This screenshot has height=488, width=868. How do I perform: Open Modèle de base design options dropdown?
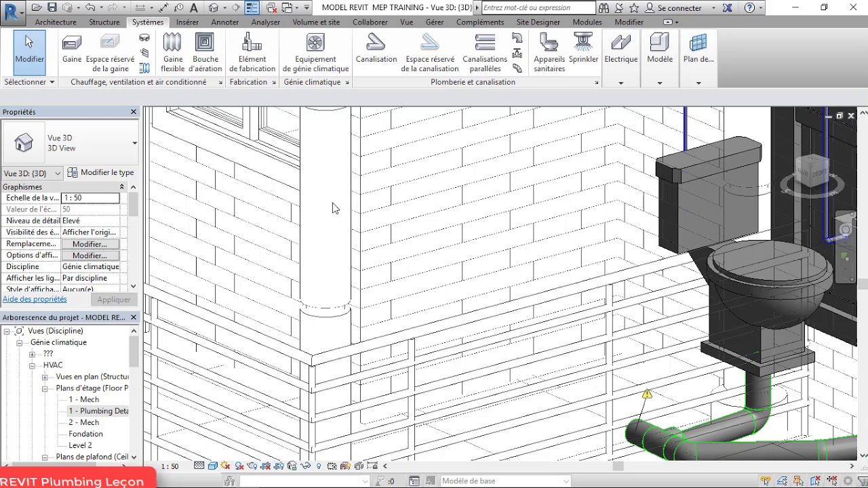point(505,481)
